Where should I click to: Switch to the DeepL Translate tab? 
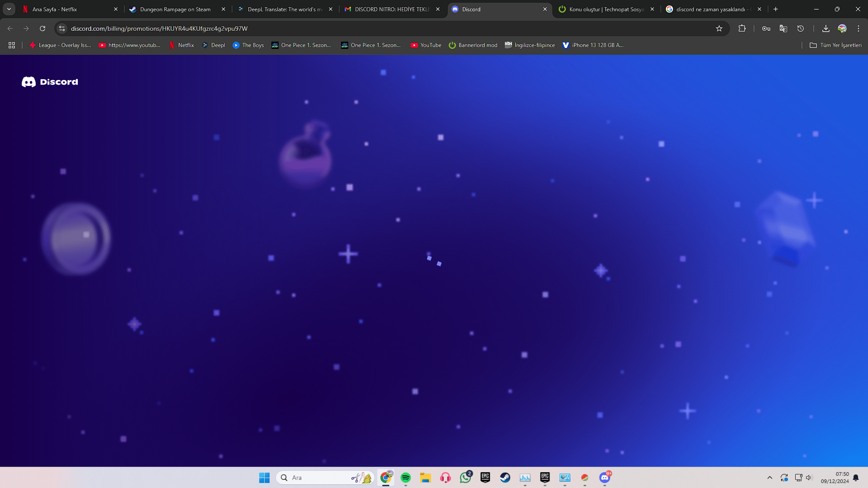point(285,9)
